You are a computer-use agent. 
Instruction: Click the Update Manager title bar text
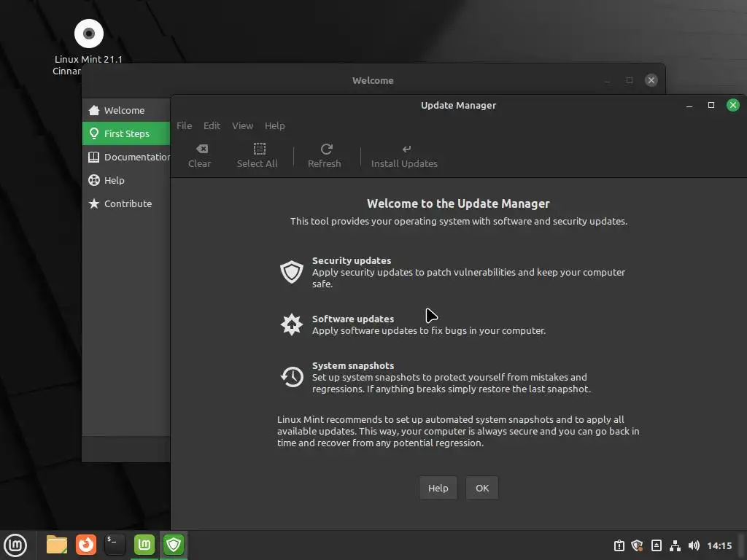[458, 105]
